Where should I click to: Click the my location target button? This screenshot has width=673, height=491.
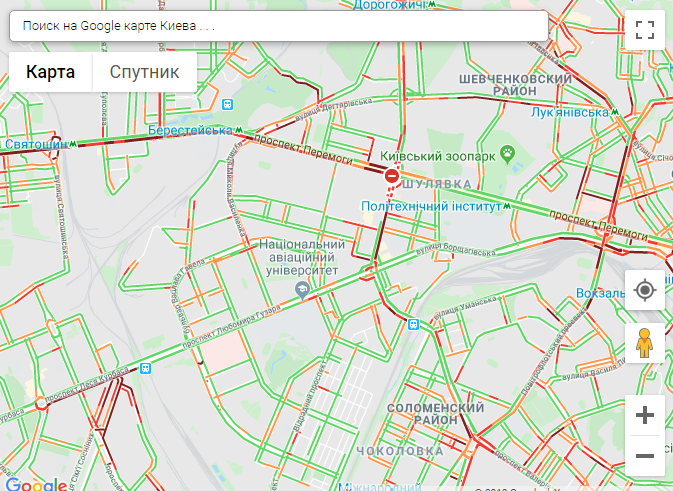[x=645, y=290]
